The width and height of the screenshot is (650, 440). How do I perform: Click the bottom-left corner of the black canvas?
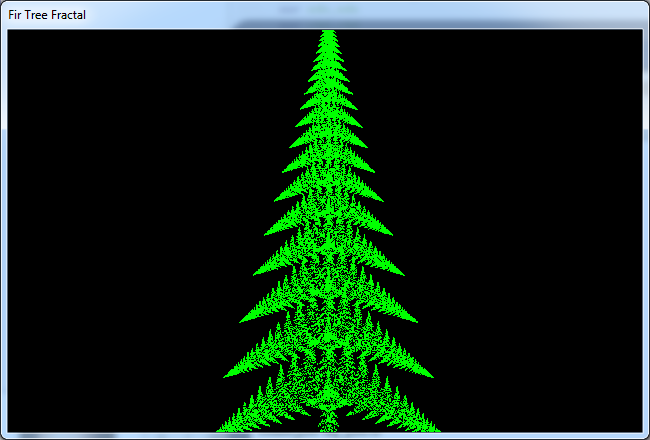click(x=10, y=430)
